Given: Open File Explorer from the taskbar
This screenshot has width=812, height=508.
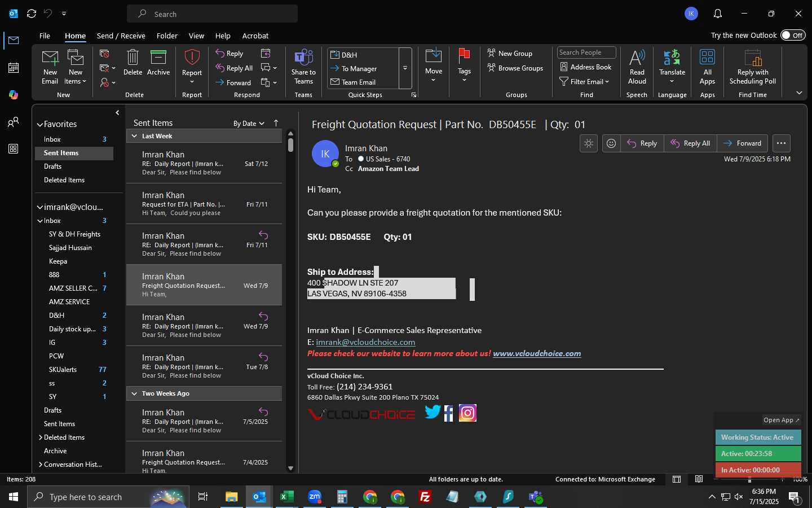Looking at the screenshot, I should tap(232, 497).
